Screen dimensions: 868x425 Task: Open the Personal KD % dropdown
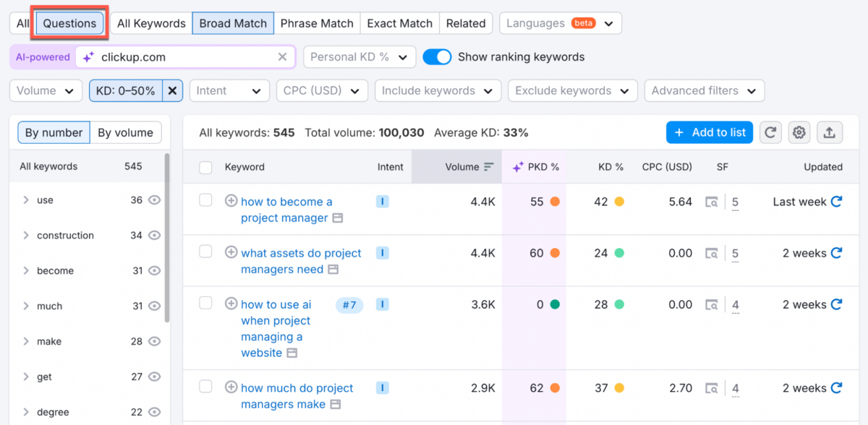click(359, 57)
